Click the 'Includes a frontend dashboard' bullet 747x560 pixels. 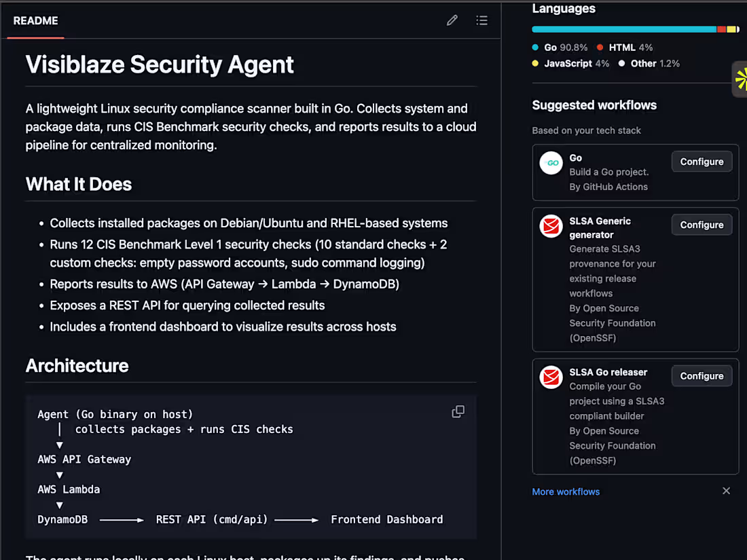(223, 326)
